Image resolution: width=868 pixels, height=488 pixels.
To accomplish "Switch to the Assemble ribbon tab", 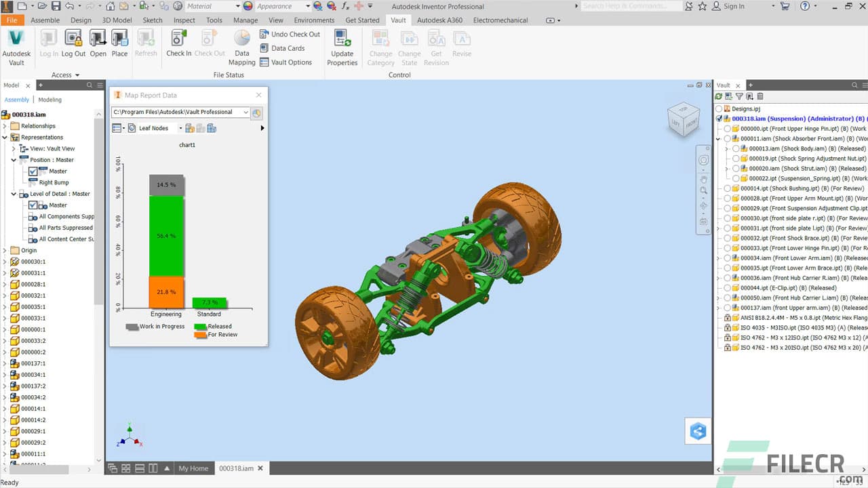I will [45, 20].
